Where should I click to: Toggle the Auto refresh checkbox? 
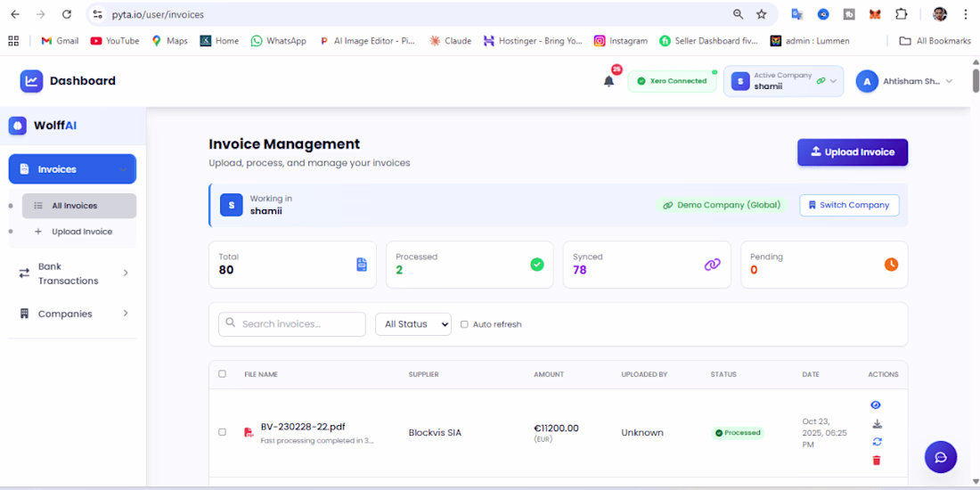pyautogui.click(x=464, y=324)
